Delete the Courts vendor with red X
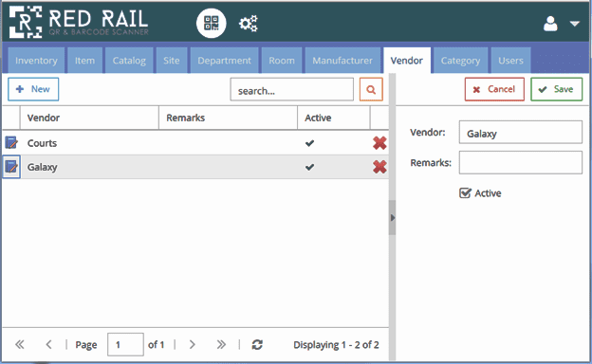Image resolution: width=592 pixels, height=364 pixels. [379, 143]
